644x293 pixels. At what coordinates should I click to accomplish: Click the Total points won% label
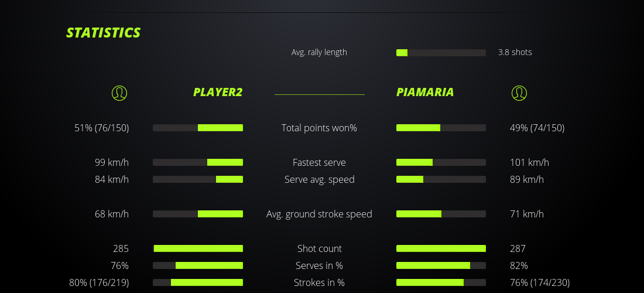[x=319, y=128]
